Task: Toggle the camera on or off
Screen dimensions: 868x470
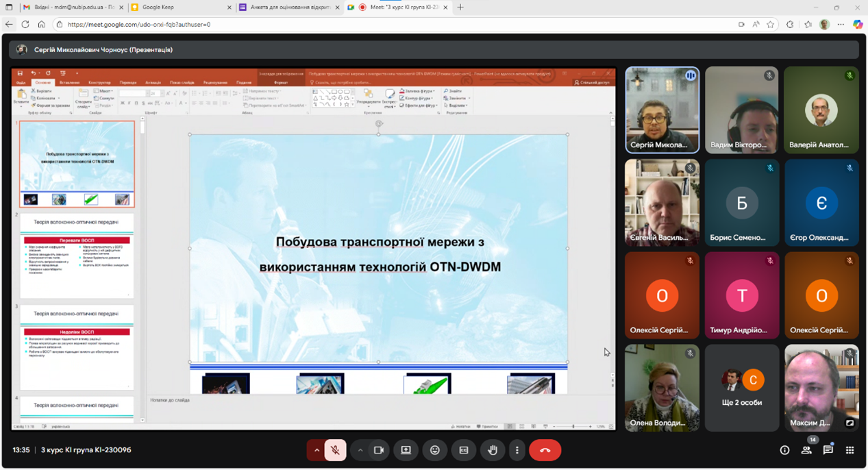Action: (x=378, y=450)
